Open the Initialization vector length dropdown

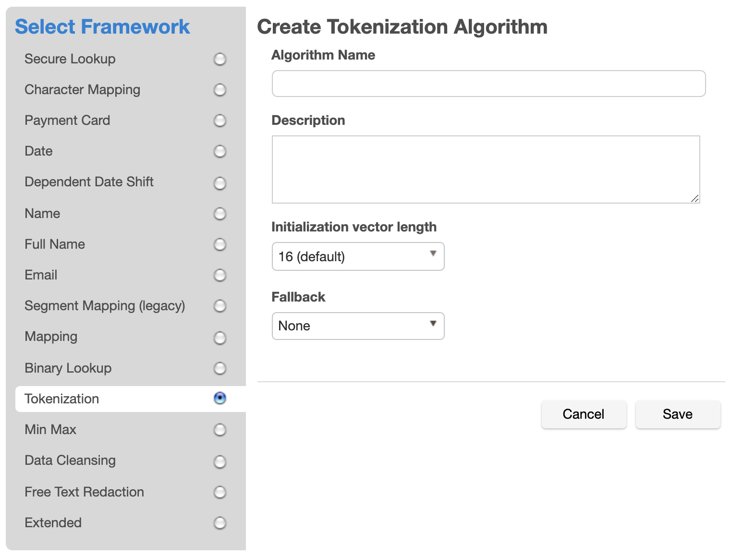(x=358, y=256)
